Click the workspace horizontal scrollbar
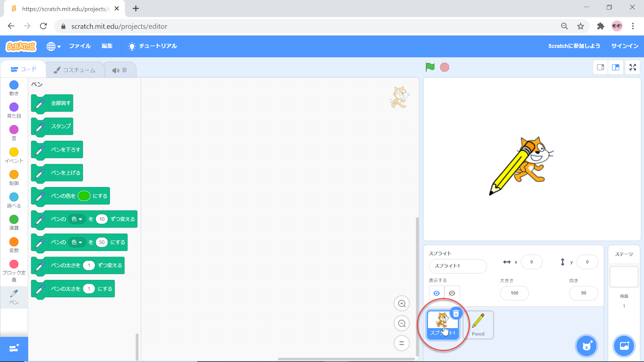This screenshot has height=362, width=644. click(346, 359)
